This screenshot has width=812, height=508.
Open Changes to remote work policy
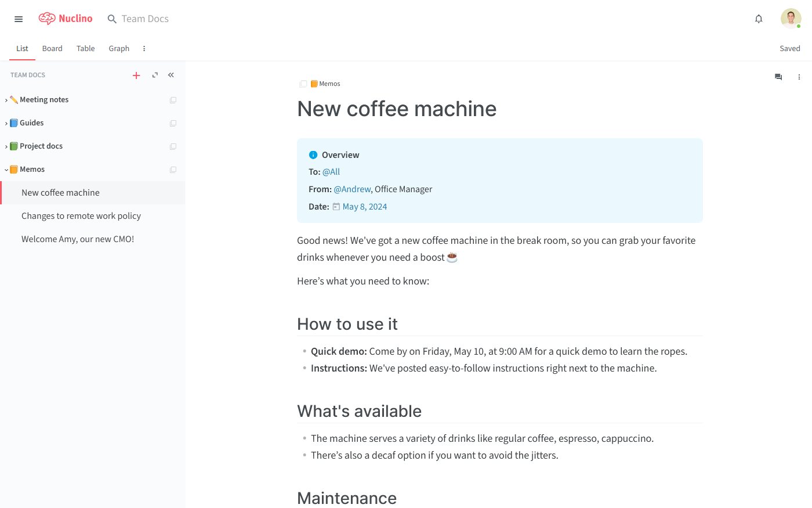(x=81, y=216)
